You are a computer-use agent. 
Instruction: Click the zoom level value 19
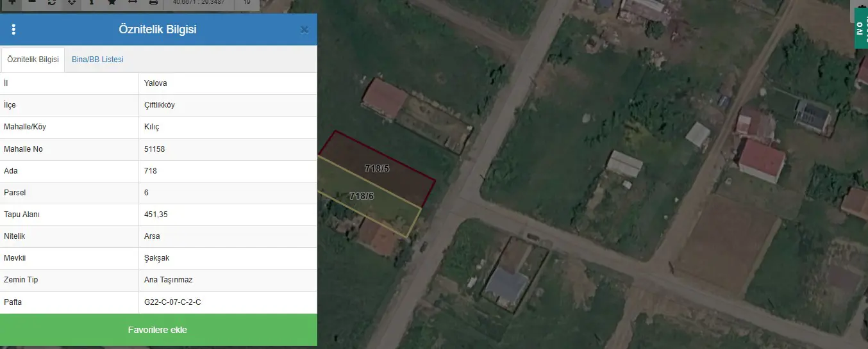(x=247, y=3)
